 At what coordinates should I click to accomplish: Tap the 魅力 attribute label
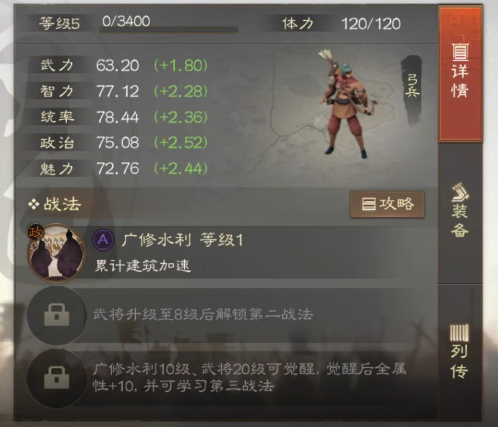[57, 169]
